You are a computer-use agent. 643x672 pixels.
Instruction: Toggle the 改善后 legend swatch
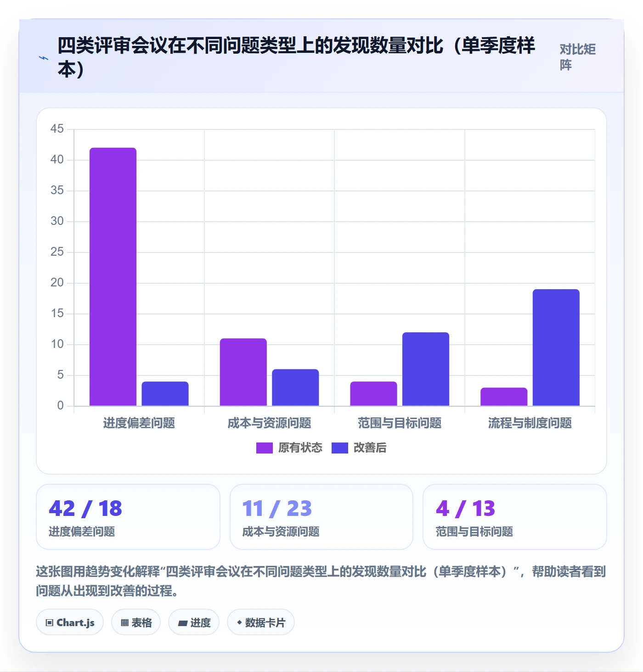pyautogui.click(x=340, y=448)
